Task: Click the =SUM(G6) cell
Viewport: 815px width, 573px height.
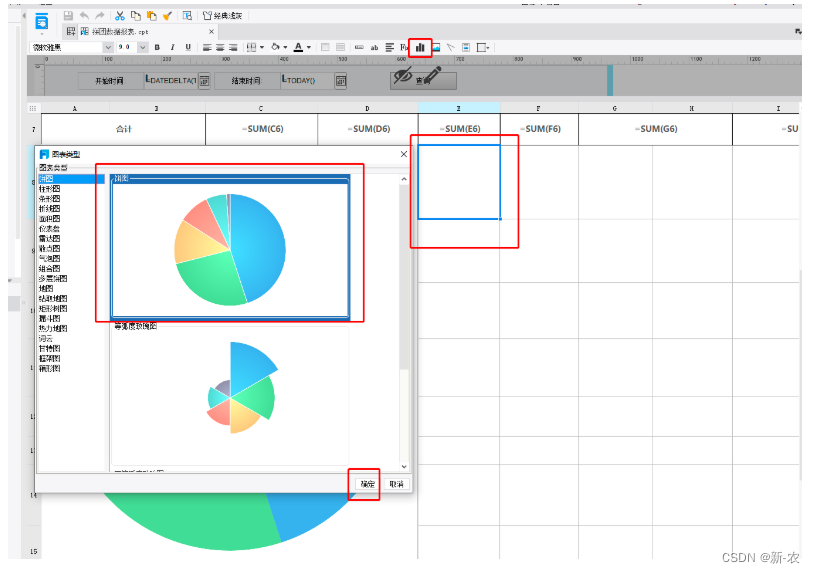Action: [655, 129]
